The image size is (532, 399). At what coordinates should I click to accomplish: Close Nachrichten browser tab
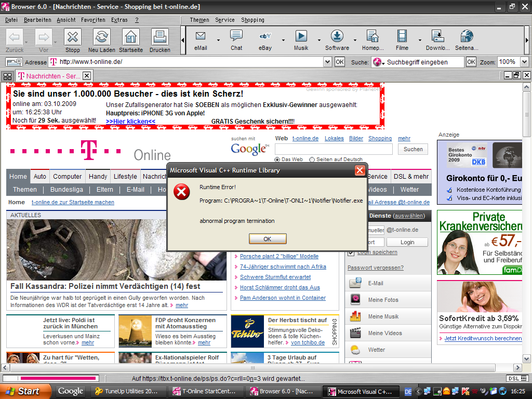coord(87,76)
